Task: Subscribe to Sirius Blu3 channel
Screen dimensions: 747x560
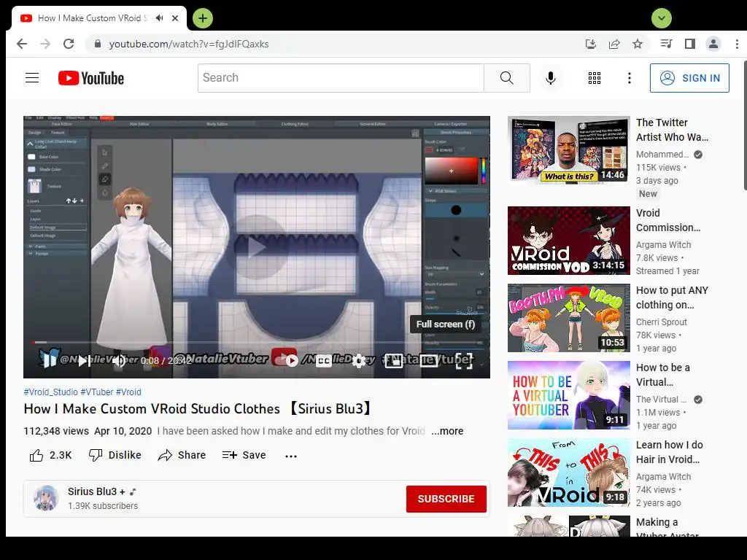Action: [x=446, y=499]
